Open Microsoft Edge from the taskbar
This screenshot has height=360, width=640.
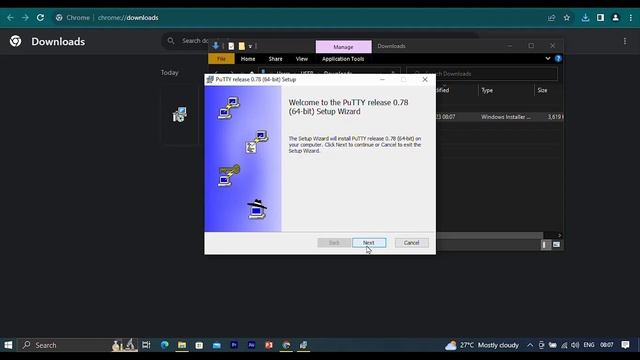(164, 345)
